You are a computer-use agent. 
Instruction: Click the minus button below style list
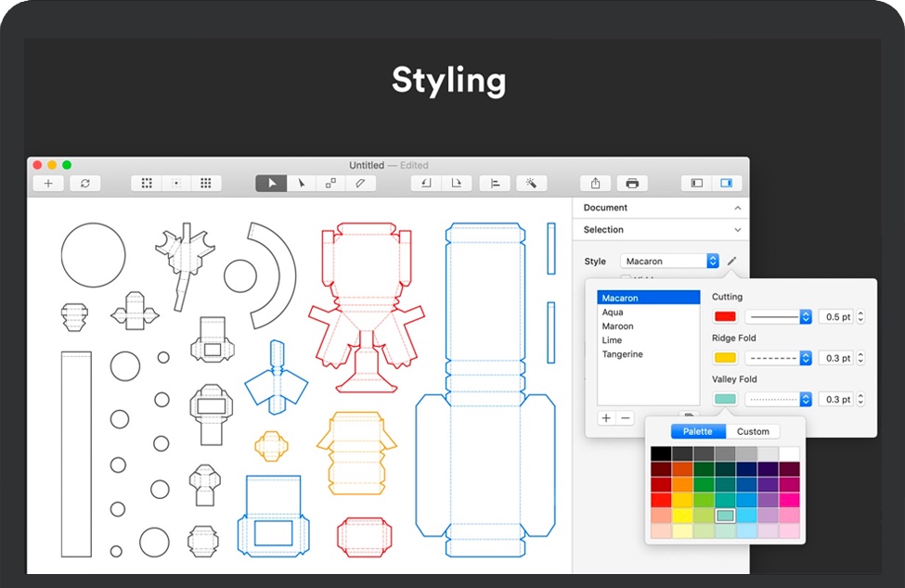pos(626,418)
